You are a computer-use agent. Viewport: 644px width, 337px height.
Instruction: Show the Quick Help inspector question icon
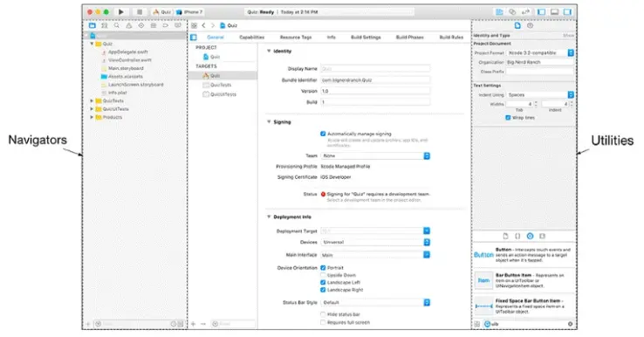click(x=531, y=25)
